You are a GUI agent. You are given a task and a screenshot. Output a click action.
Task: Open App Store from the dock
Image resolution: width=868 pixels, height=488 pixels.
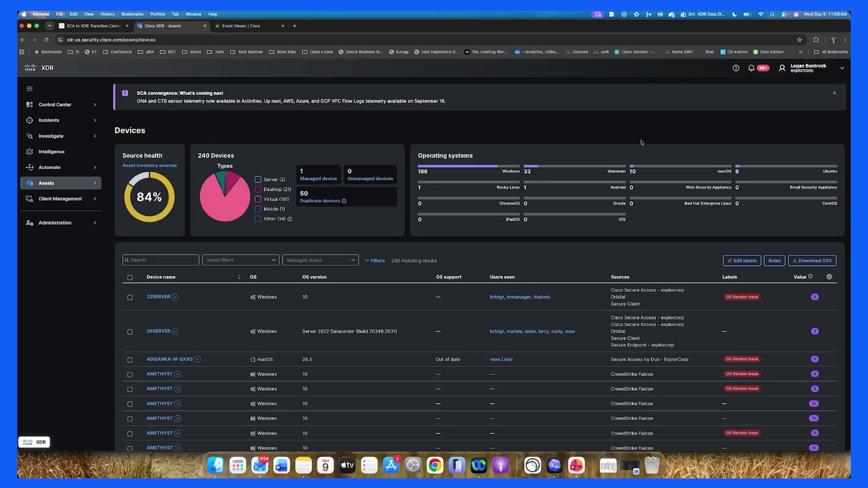coord(391,465)
